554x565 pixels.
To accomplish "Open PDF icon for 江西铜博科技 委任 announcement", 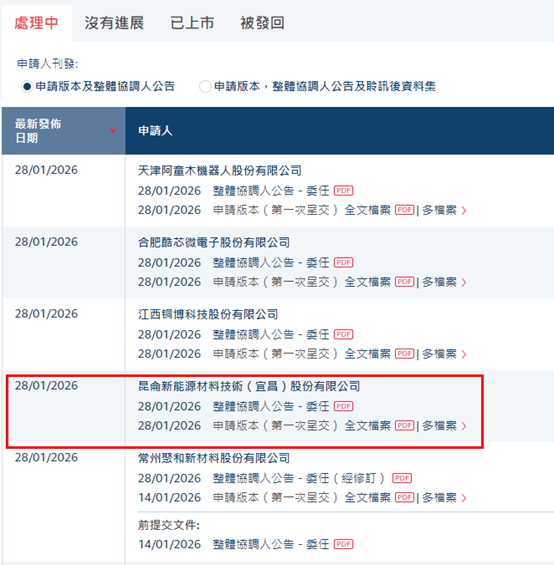I will (x=344, y=334).
